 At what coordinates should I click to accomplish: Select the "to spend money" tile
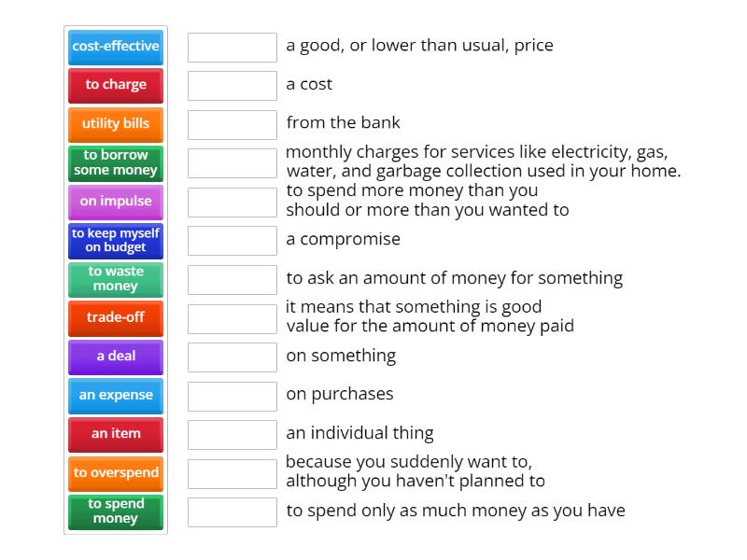115,511
